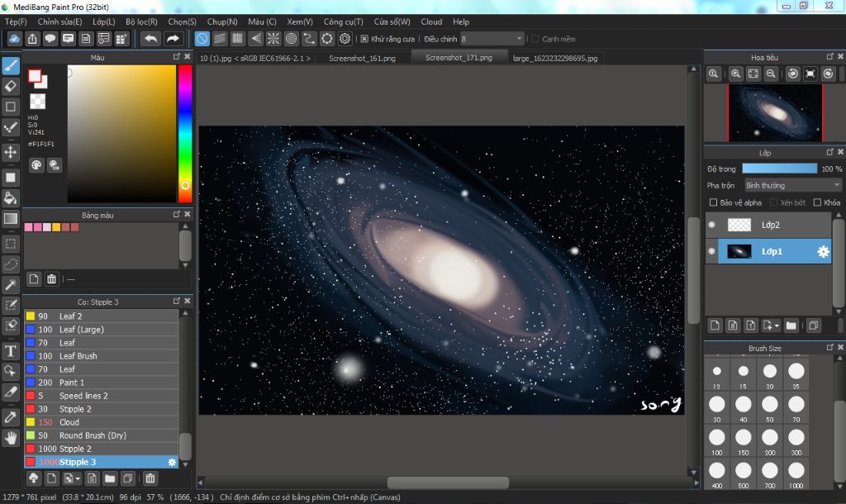
Task: Switch to large_1623232298695.jpg tab
Action: tap(555, 59)
